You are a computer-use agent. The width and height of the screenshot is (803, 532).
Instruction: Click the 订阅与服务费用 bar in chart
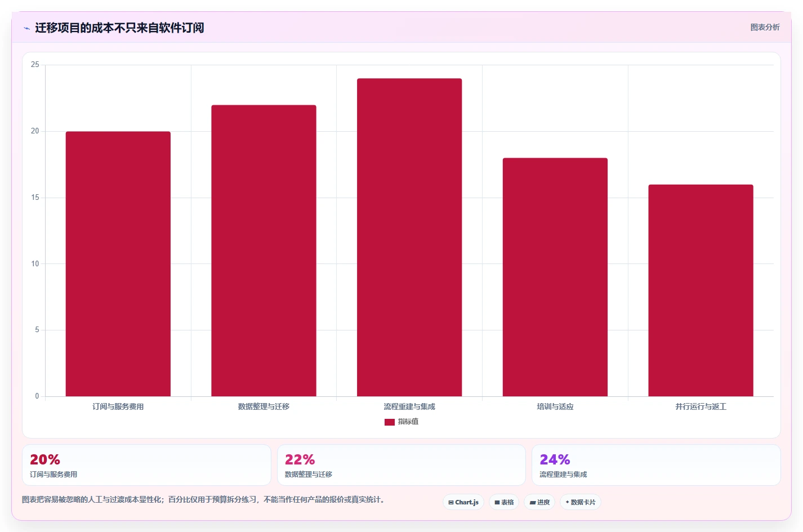118,264
